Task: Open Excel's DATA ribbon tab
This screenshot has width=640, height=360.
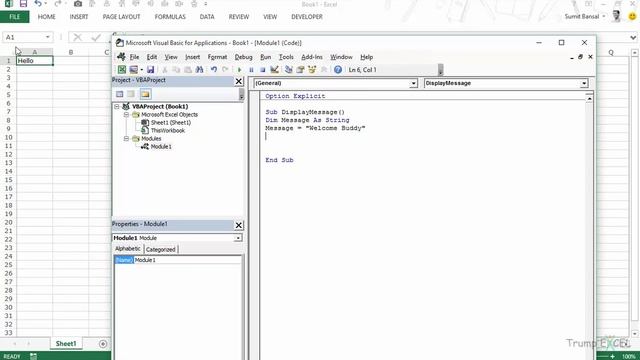Action: pyautogui.click(x=207, y=17)
